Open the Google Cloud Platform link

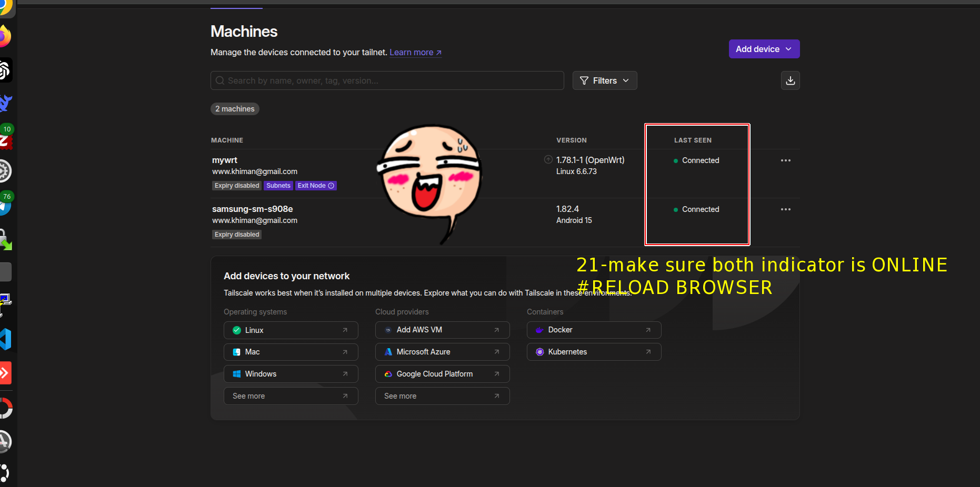[443, 374]
